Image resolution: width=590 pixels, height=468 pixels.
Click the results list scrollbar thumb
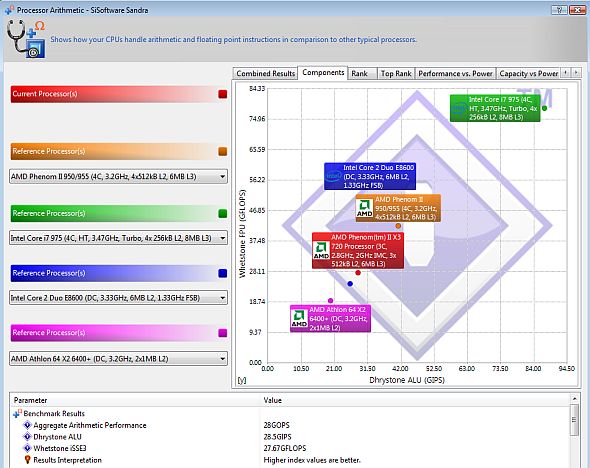pos(574,420)
